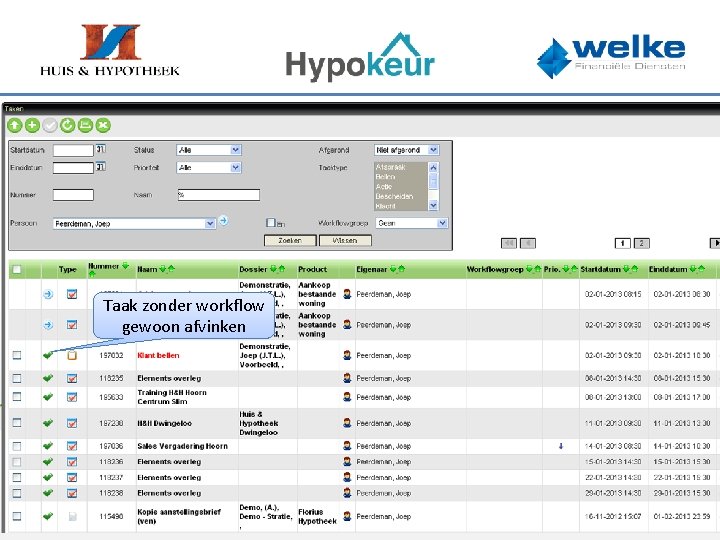Screen dimensions: 720x540
Task: Click Taaktype list scroll-up arrow
Action: point(433,167)
